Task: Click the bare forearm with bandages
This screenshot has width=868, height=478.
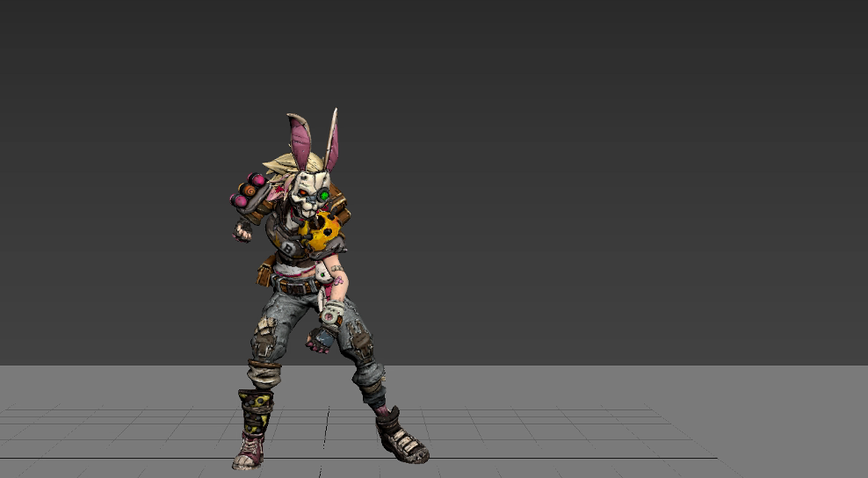Action: (x=337, y=279)
